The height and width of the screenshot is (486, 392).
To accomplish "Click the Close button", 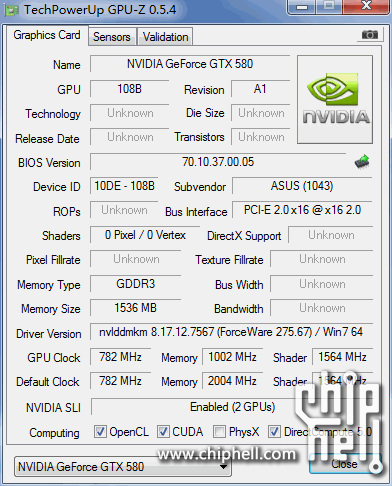I will [344, 464].
